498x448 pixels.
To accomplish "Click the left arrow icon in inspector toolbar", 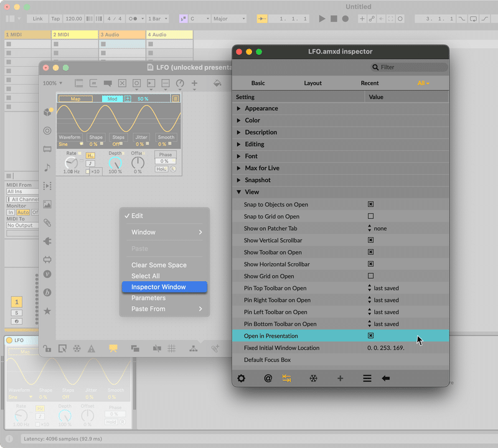I will [385, 378].
